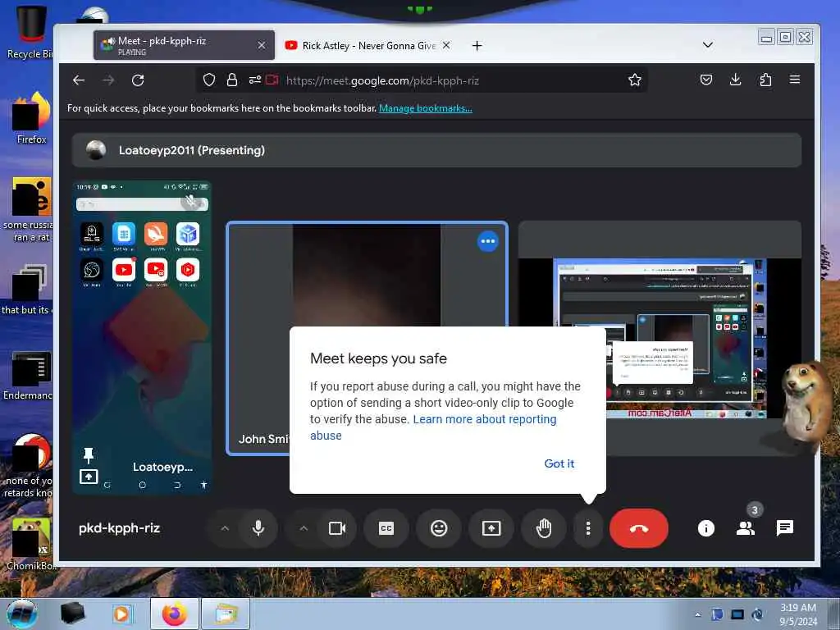
Task: Select the Loatoeyp phone screen tile
Action: tap(142, 337)
